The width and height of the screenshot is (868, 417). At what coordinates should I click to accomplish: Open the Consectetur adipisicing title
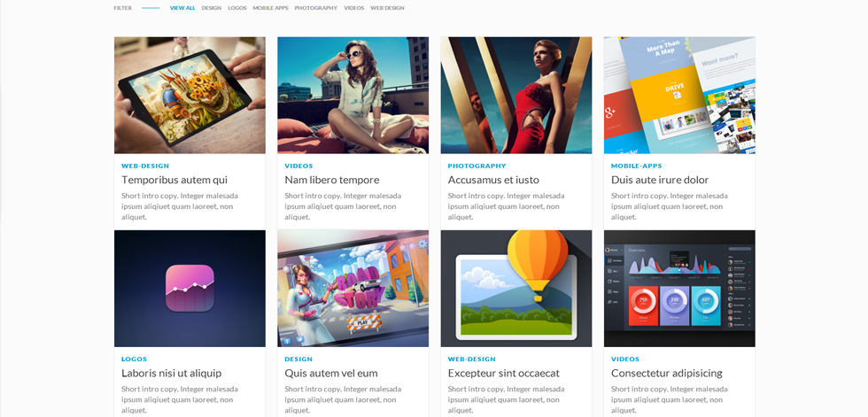pos(666,374)
